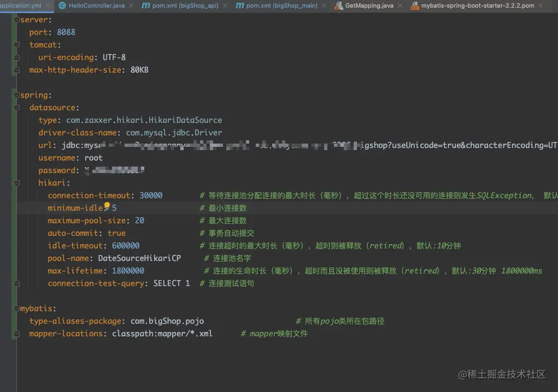
Task: Collapse the hikari section fold marker
Action: click(17, 182)
